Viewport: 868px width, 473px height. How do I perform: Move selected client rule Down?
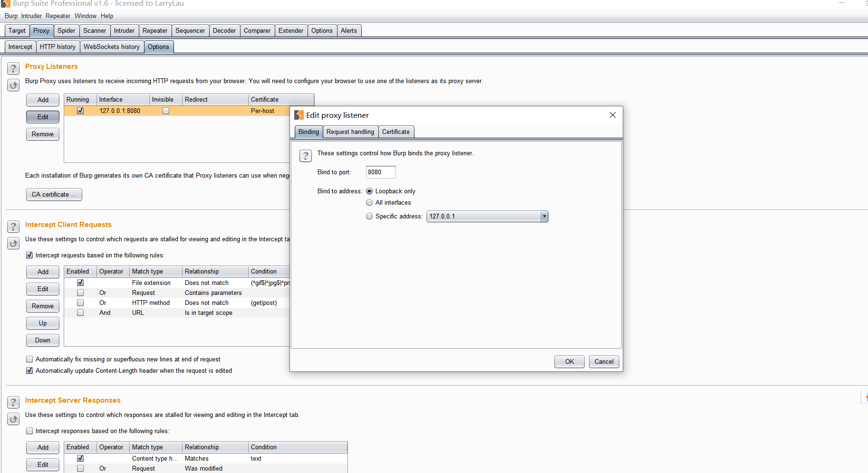(43, 340)
